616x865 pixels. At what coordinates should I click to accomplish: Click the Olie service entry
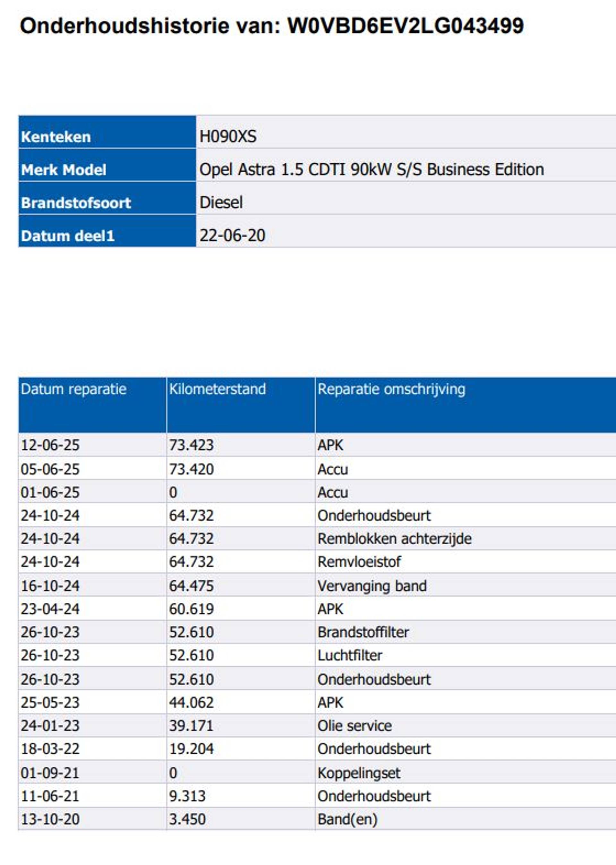(354, 726)
